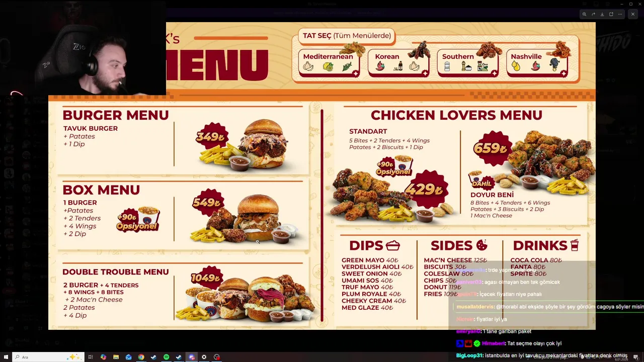Click 'COCA COLA 80₺' drink item

pyautogui.click(x=536, y=260)
